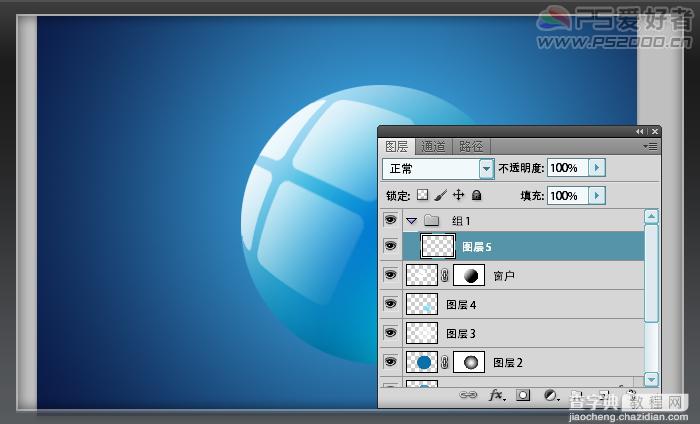Switch to the 路径 tab
The width and height of the screenshot is (700, 424).
[471, 146]
